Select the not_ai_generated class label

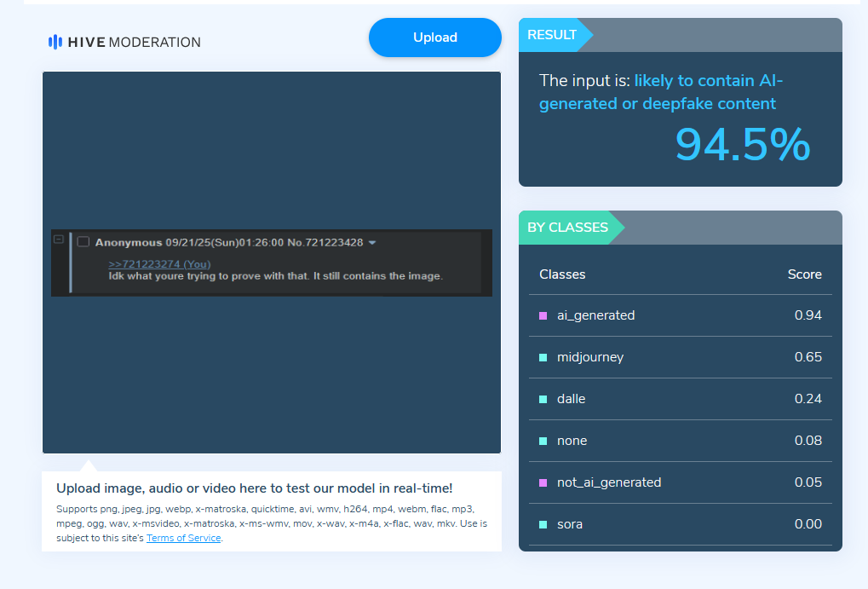(609, 482)
